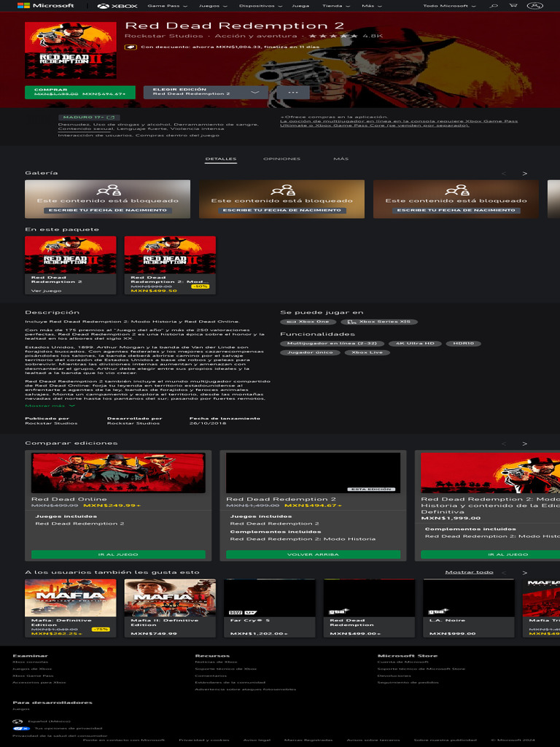
Task: Expand description with Mostrar más
Action: 50,406
